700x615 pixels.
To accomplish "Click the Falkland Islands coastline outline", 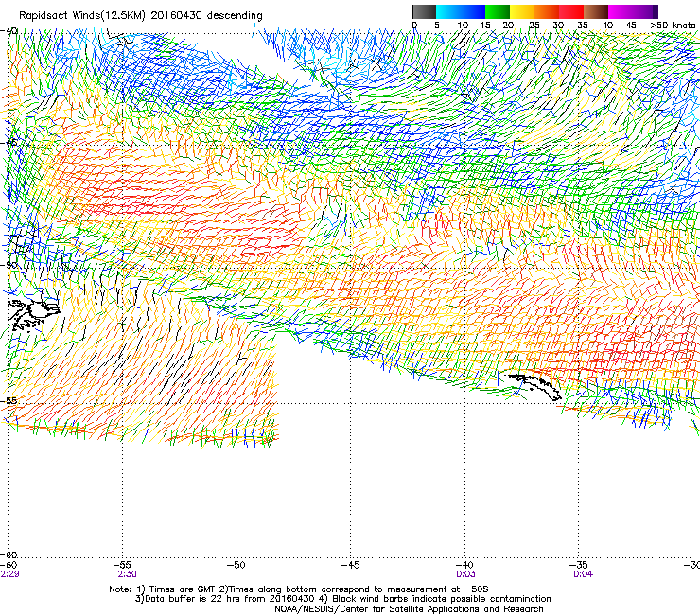I will pyautogui.click(x=33, y=315).
